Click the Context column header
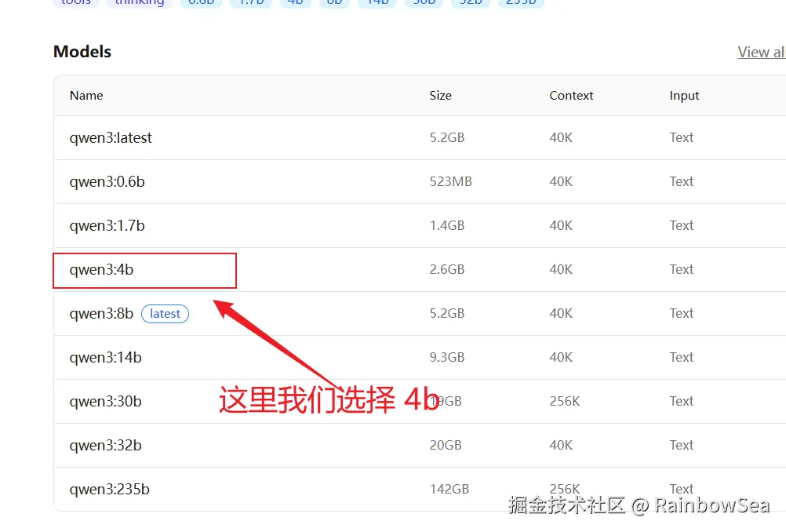 571,96
